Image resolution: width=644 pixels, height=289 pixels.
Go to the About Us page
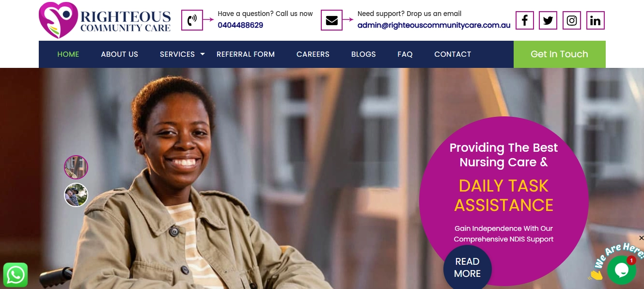coord(119,54)
